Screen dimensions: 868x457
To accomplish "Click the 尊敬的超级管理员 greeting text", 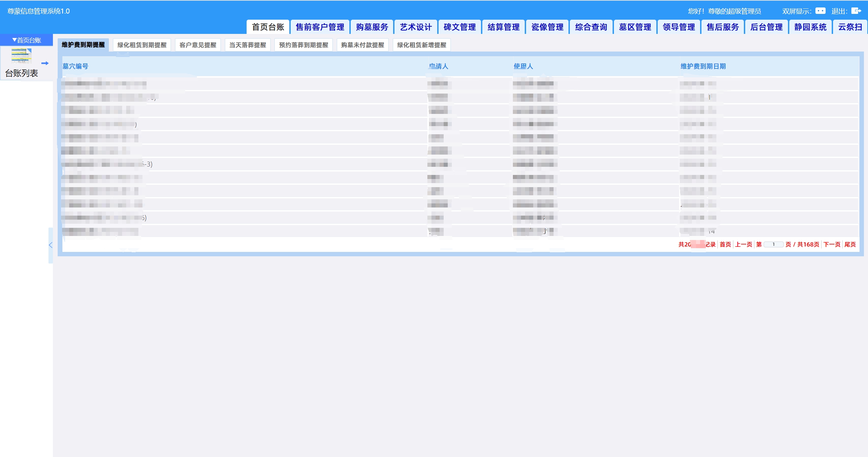I will (734, 11).
